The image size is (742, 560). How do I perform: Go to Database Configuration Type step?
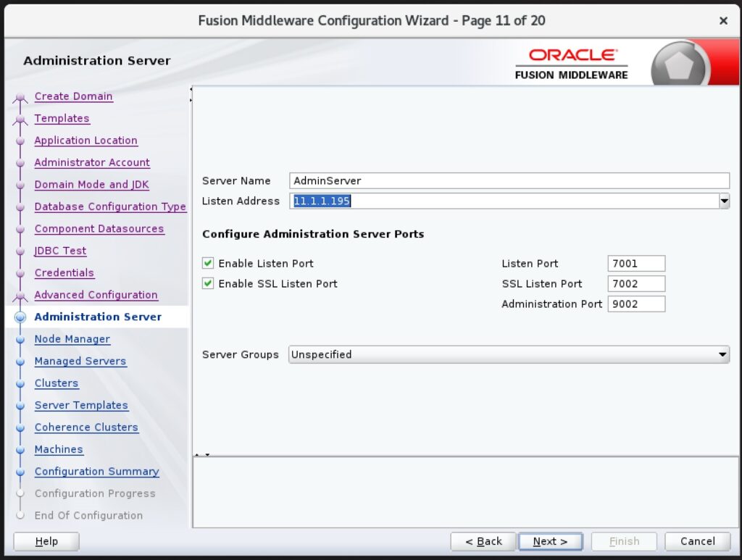(110, 206)
